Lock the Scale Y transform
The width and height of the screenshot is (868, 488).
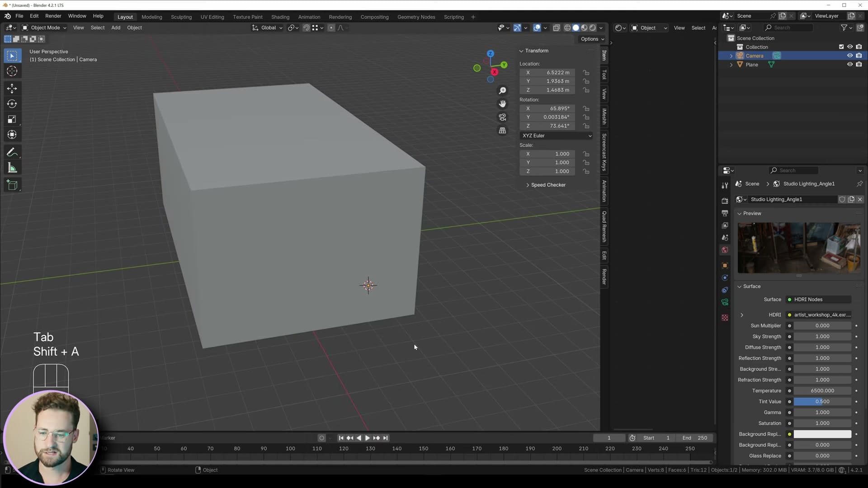(586, 163)
